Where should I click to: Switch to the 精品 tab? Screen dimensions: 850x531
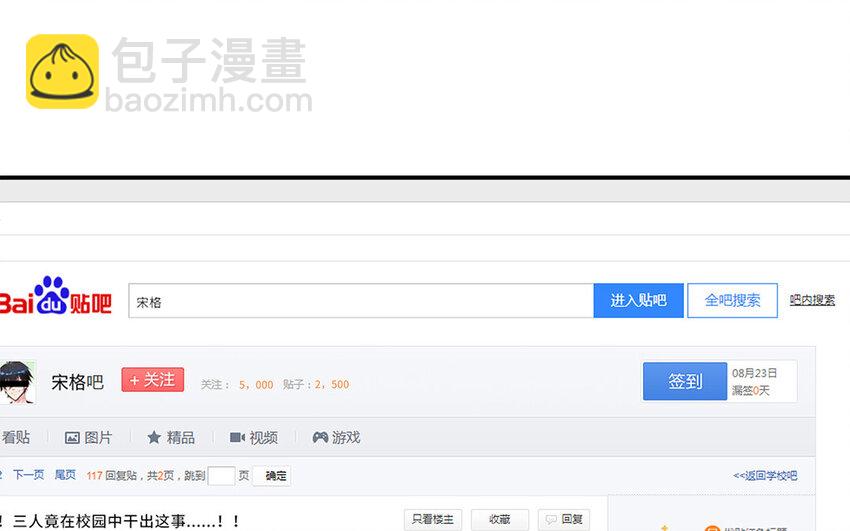[x=181, y=437]
